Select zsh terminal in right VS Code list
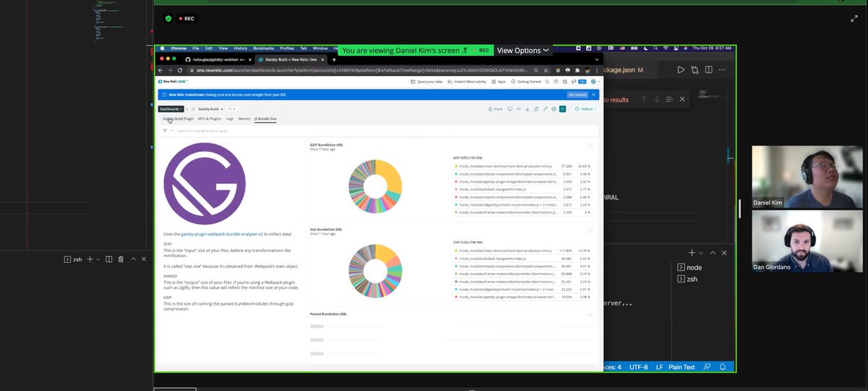The image size is (868, 391). (x=688, y=279)
